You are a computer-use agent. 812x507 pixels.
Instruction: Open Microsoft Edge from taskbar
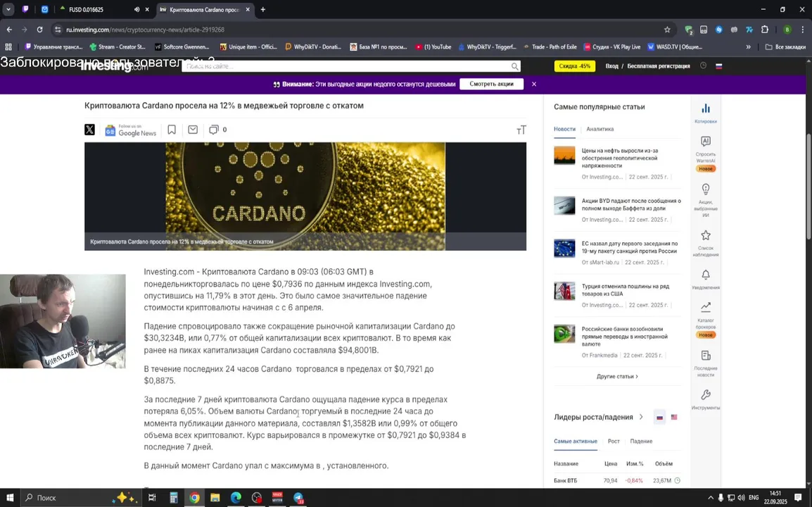coord(236,498)
